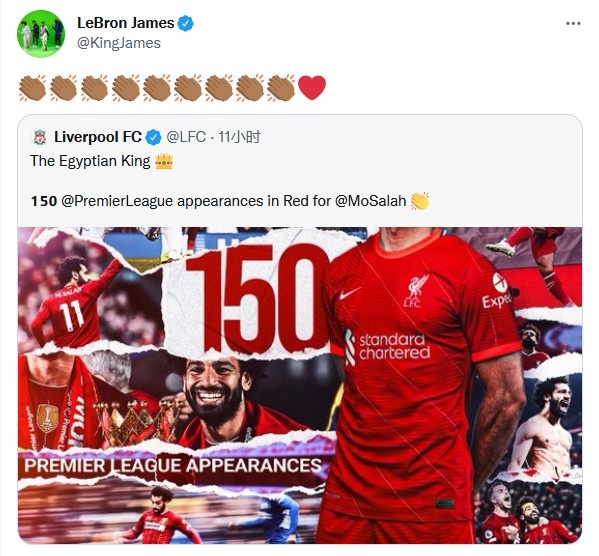Open the @KingJames handle
The height and width of the screenshot is (556, 599).
119,43
